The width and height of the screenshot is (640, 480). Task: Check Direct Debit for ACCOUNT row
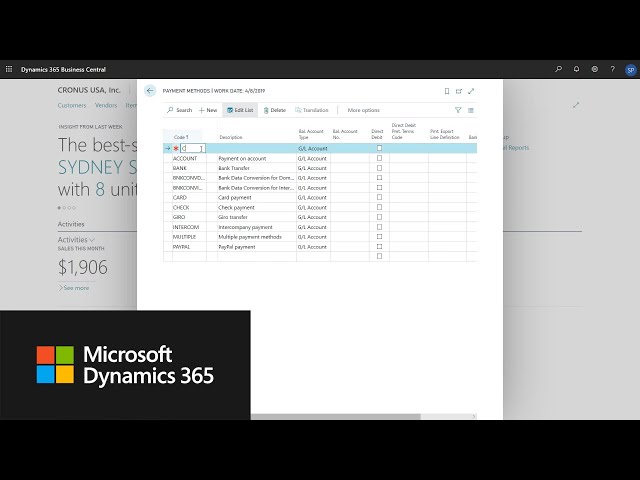tap(379, 158)
